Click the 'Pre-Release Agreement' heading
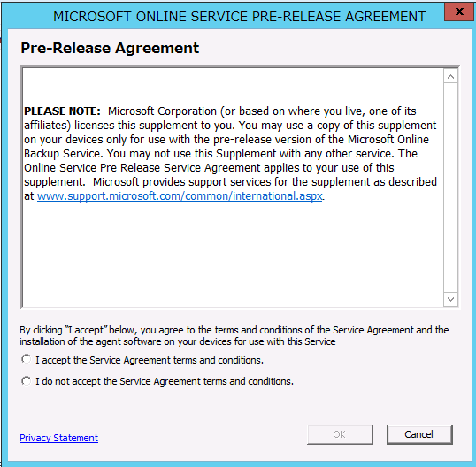Viewport: 476px width, 467px height. [x=110, y=48]
